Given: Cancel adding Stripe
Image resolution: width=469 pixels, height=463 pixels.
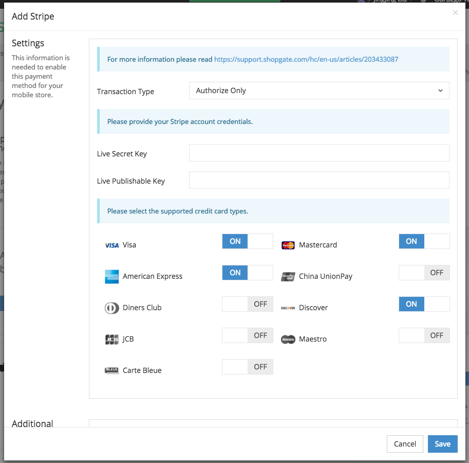Looking at the screenshot, I should [x=405, y=444].
